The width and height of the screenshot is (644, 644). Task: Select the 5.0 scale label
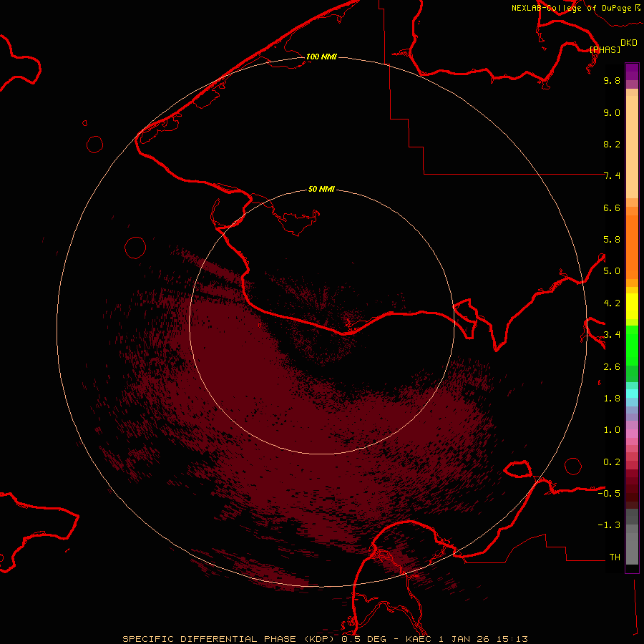tap(612, 271)
